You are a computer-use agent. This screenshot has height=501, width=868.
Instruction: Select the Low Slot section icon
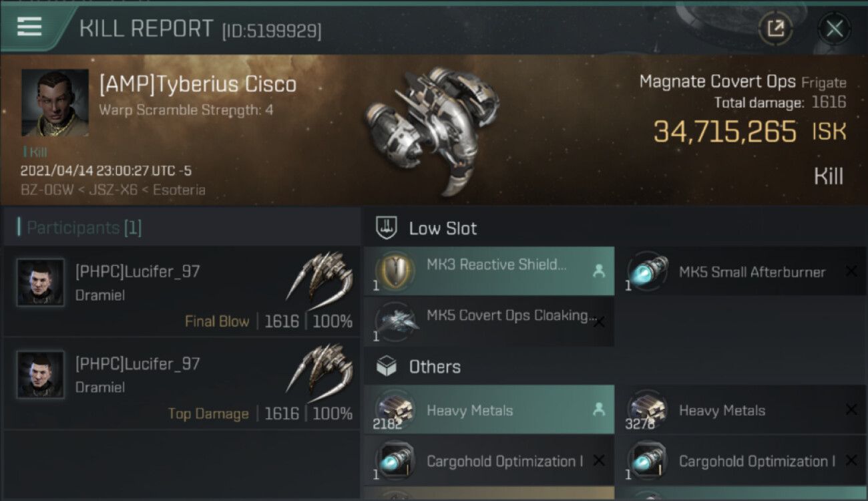387,228
